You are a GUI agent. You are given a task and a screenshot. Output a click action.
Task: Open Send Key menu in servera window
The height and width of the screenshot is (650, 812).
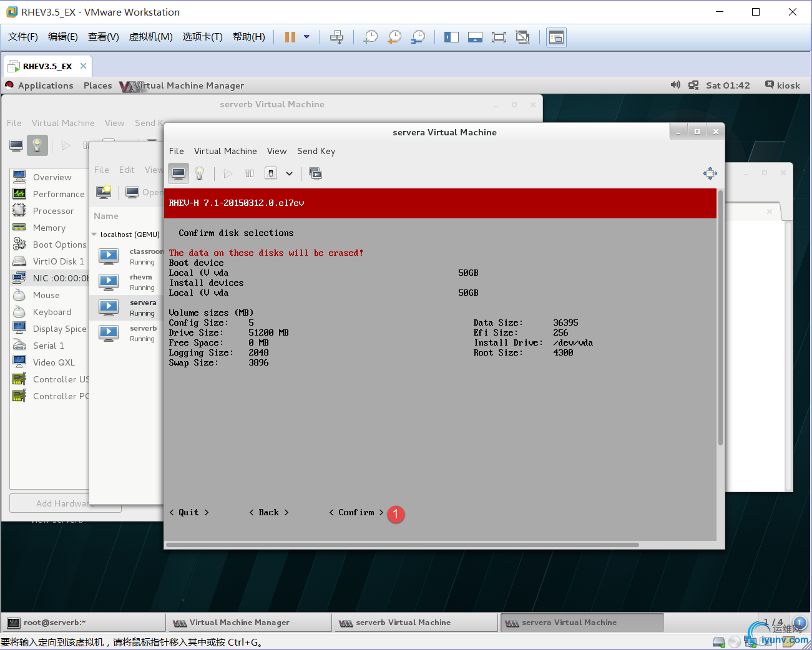(316, 151)
